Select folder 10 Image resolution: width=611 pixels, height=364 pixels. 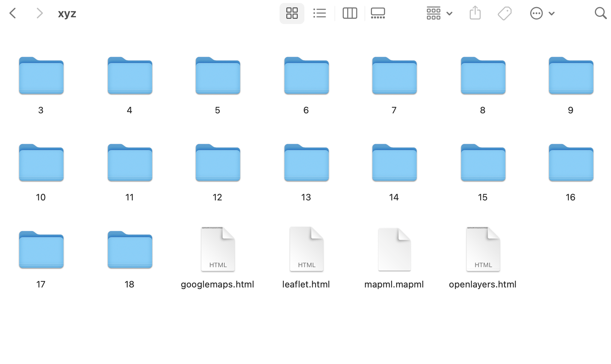(41, 162)
